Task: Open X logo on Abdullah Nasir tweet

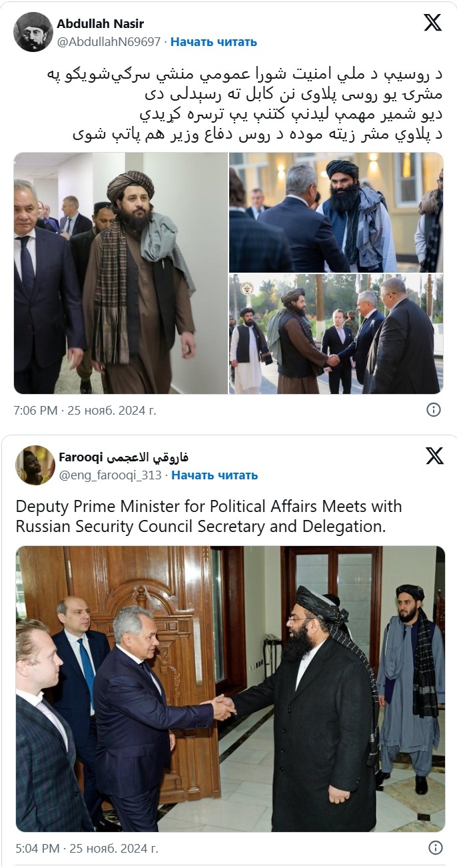Action: click(x=432, y=23)
